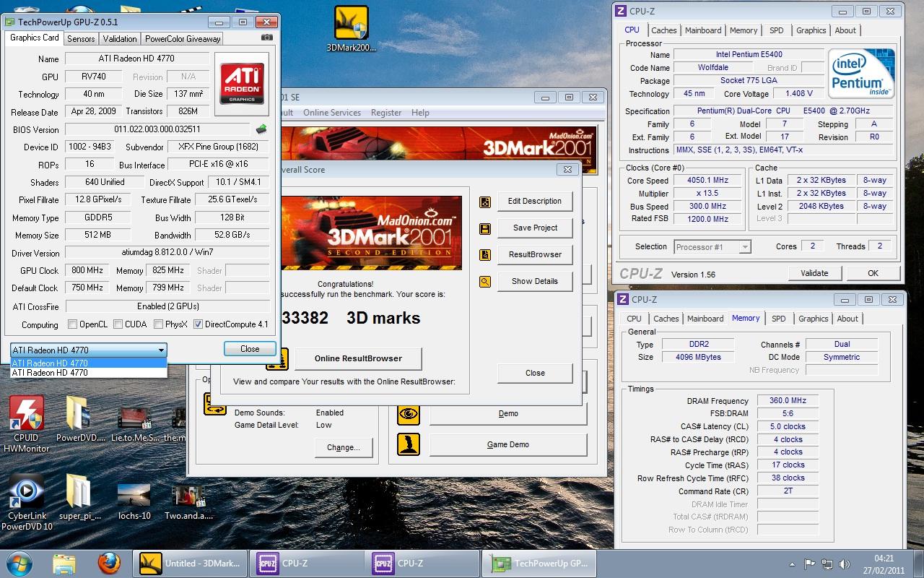Switch to the Validation tab in GPU-Z
The height and width of the screenshot is (578, 924).
pyautogui.click(x=120, y=39)
